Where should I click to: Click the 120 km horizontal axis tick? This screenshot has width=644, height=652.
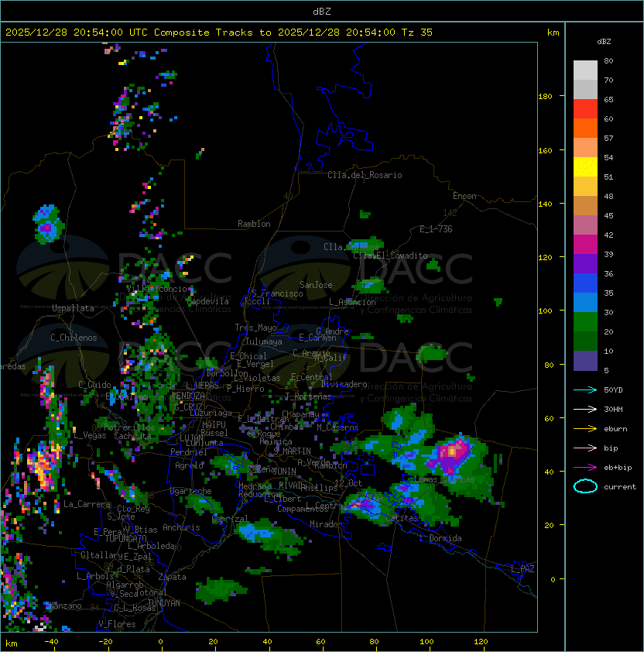(x=481, y=642)
